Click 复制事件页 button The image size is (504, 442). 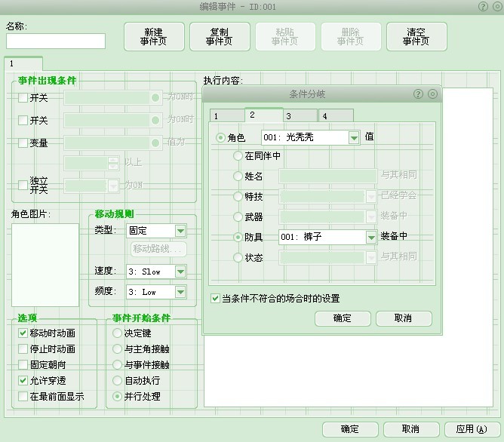coord(220,37)
